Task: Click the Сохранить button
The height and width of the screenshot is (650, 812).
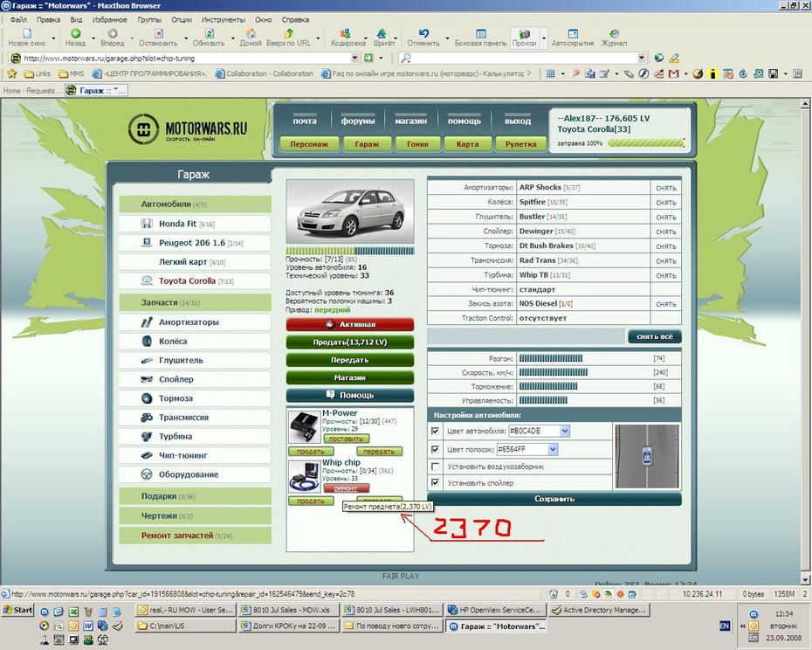Action: coord(554,499)
